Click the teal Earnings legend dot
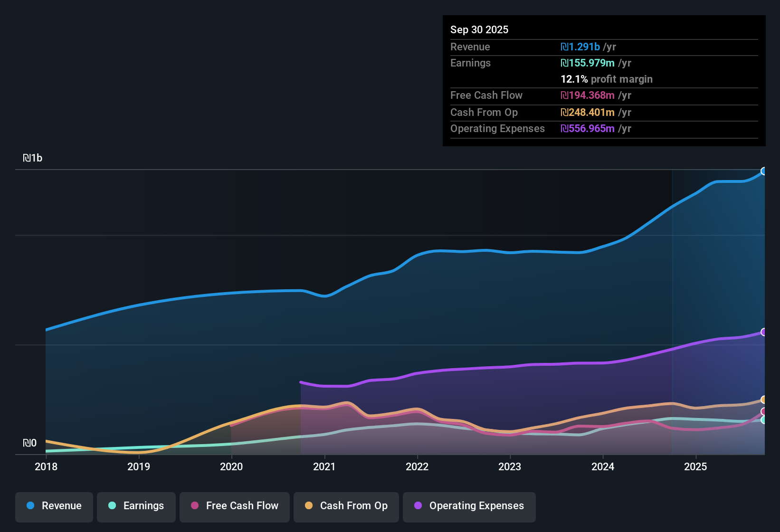The height and width of the screenshot is (532, 780). (x=112, y=506)
